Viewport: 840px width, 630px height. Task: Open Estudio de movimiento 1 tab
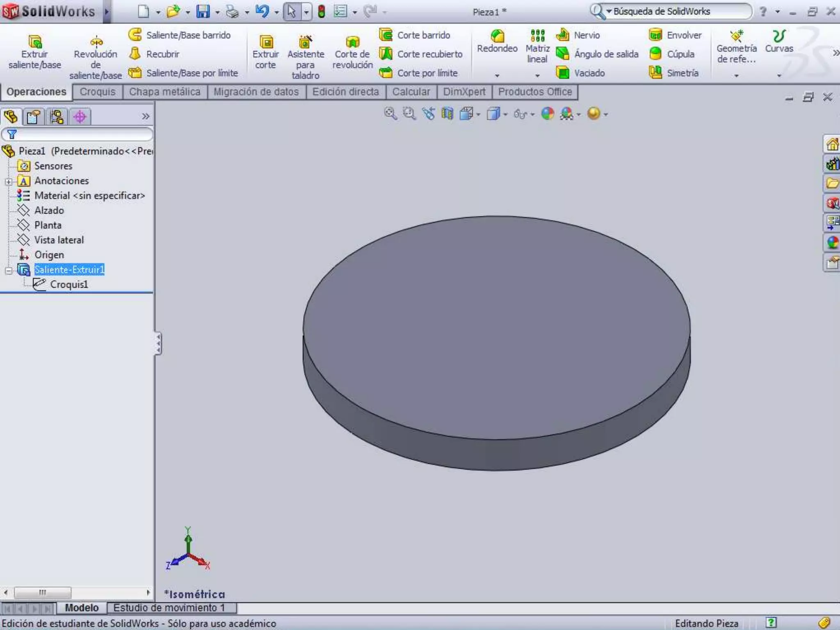click(x=169, y=607)
